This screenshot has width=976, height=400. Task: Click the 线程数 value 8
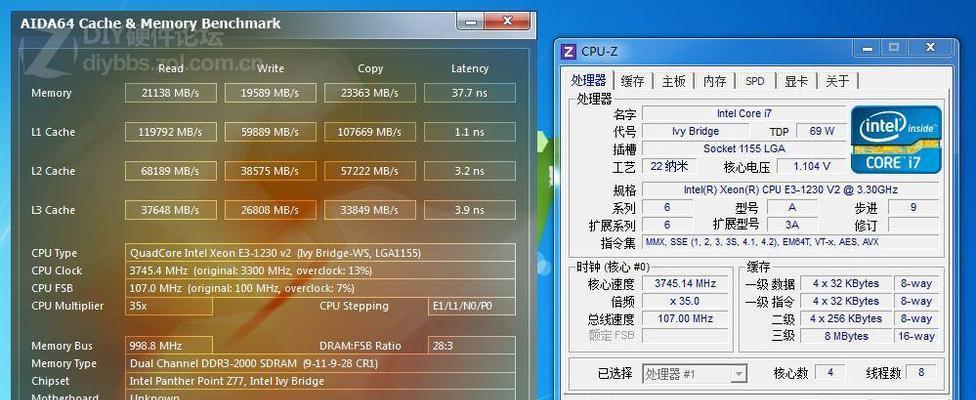point(923,373)
